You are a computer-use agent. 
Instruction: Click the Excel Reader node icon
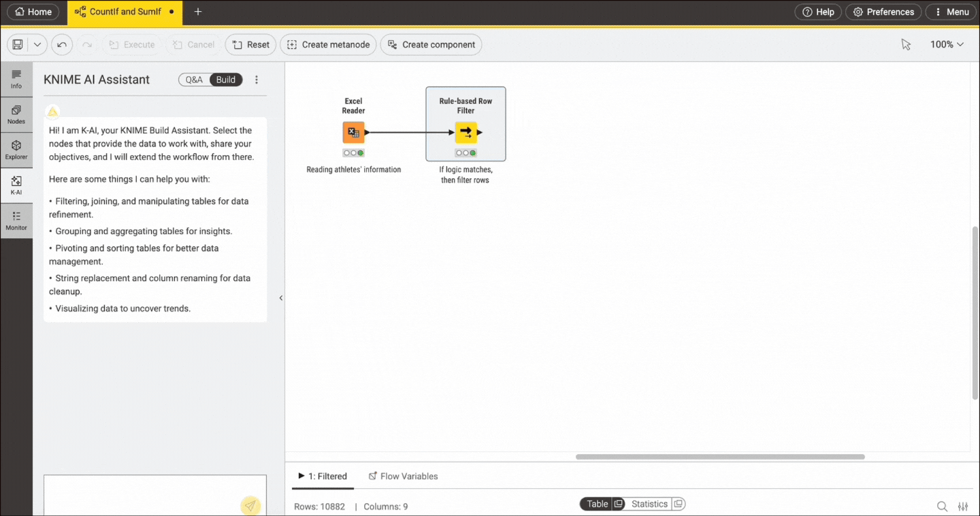tap(353, 132)
